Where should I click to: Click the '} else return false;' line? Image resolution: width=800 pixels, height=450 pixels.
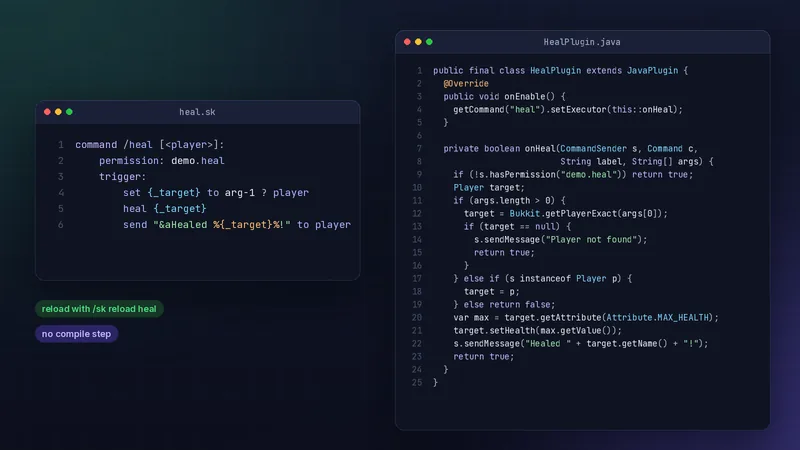click(x=504, y=305)
